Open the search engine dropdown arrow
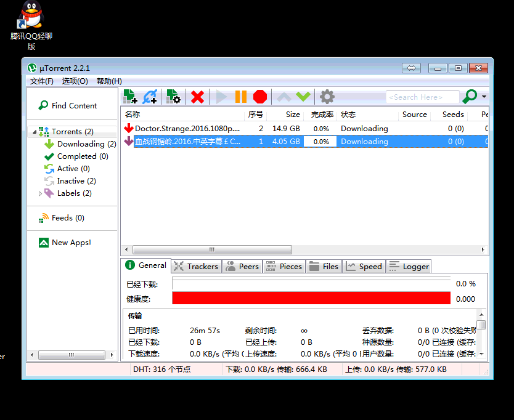This screenshot has width=514, height=420. click(484, 97)
